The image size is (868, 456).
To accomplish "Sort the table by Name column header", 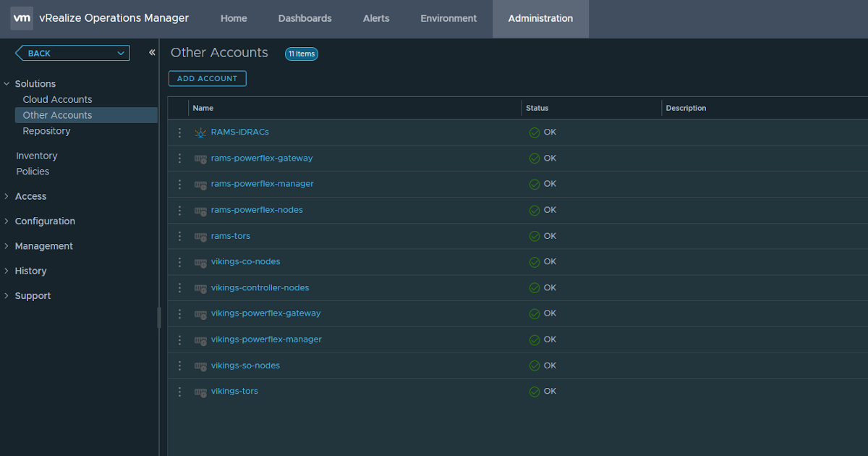I will [203, 108].
